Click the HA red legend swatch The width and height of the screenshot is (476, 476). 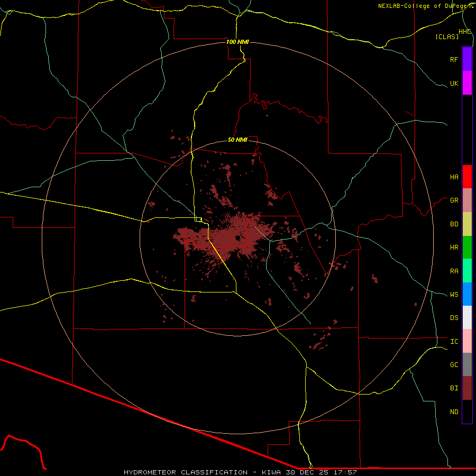tap(467, 177)
